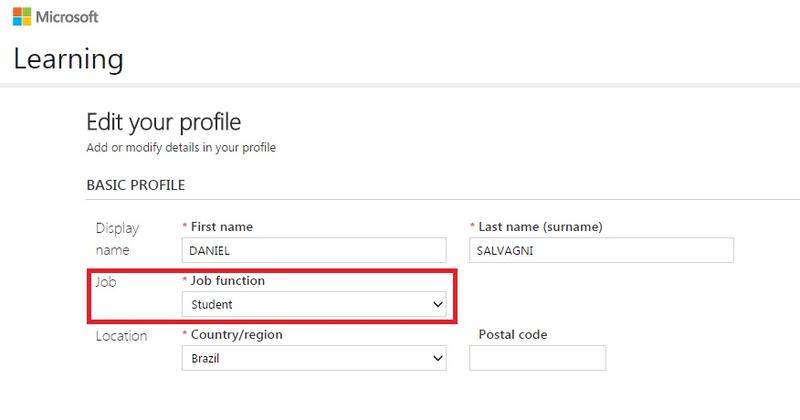The width and height of the screenshot is (800, 420).
Task: Click the Postal code label
Action: click(x=513, y=335)
